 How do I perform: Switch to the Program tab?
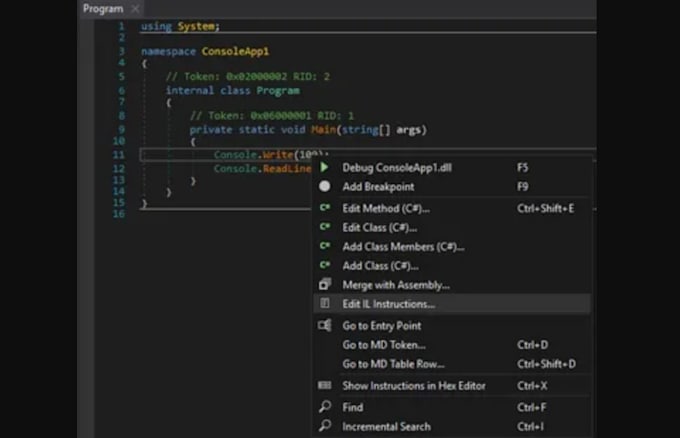coord(102,9)
